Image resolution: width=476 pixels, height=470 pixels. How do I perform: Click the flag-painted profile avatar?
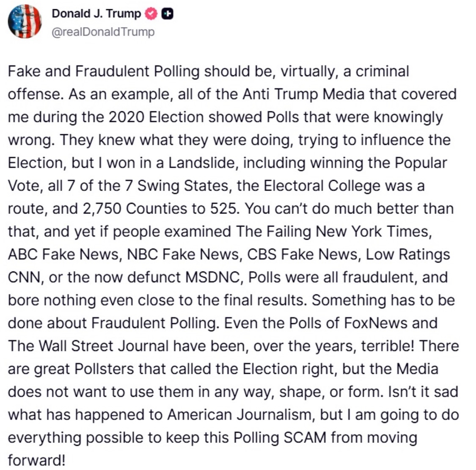[25, 21]
